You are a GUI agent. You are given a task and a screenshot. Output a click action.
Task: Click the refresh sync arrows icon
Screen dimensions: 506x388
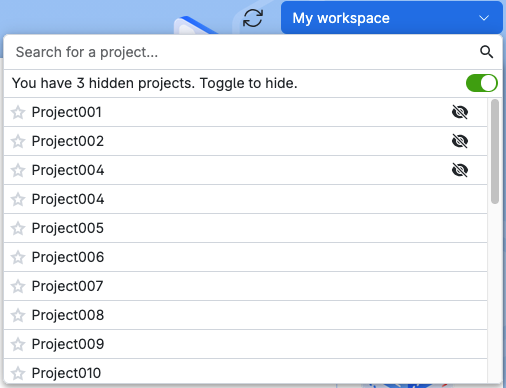coord(253,18)
